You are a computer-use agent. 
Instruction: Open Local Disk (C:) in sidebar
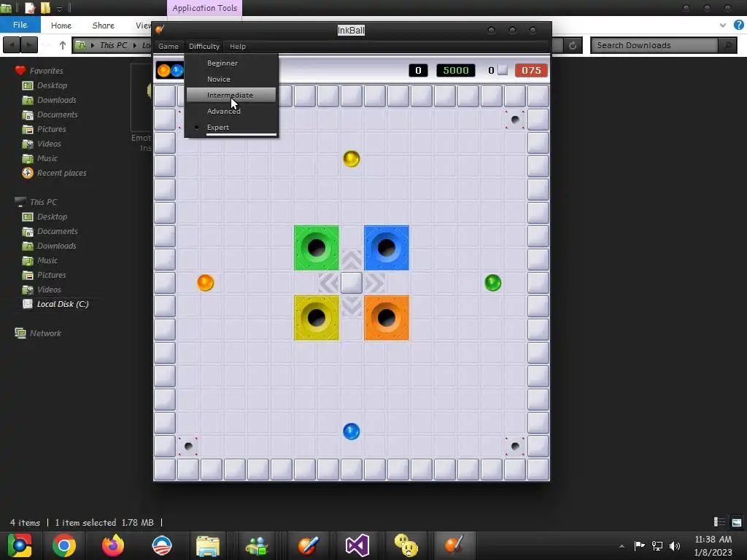click(63, 304)
